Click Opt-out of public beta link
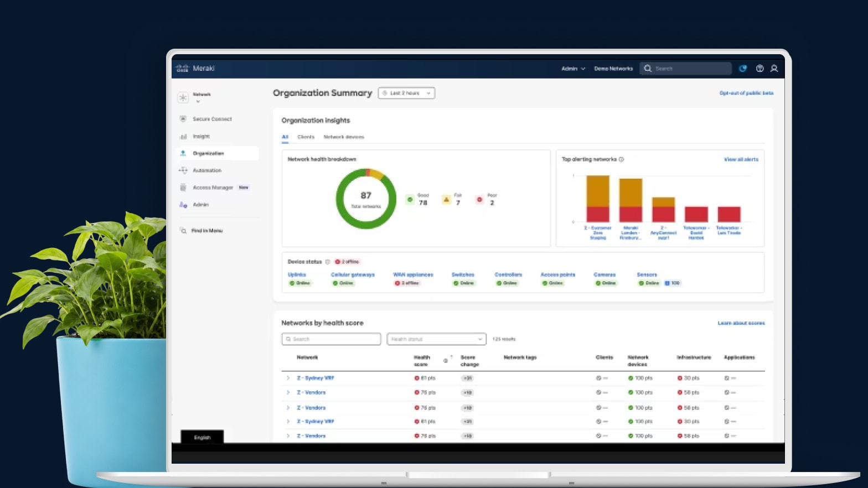 pyautogui.click(x=746, y=93)
